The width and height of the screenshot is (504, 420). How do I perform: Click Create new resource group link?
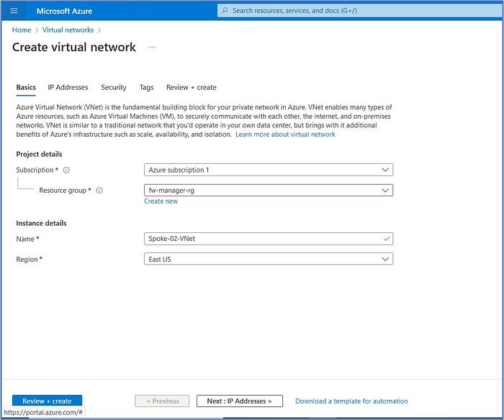[x=161, y=201]
